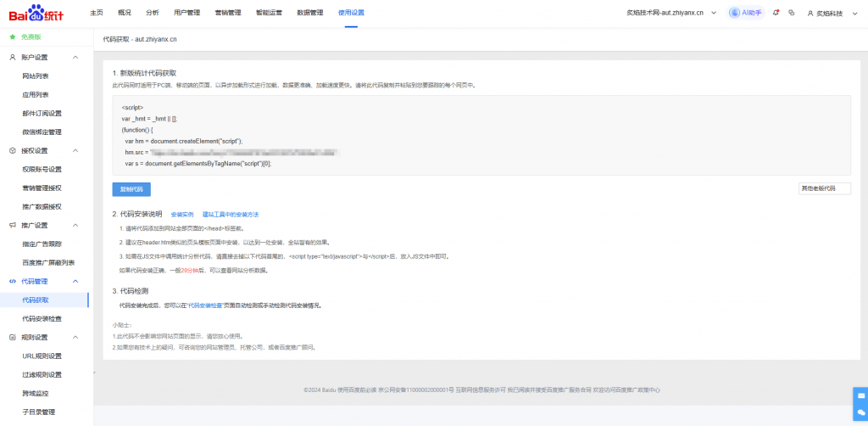Collapse the 授权设置 section
The height and width of the screenshot is (426, 868).
coord(75,151)
